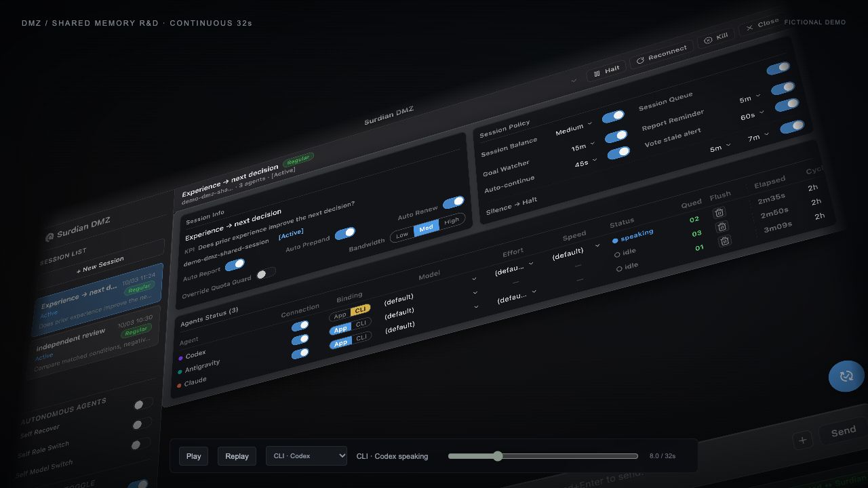Toggle Claude connection switch
This screenshot has width=868, height=488.
300,353
